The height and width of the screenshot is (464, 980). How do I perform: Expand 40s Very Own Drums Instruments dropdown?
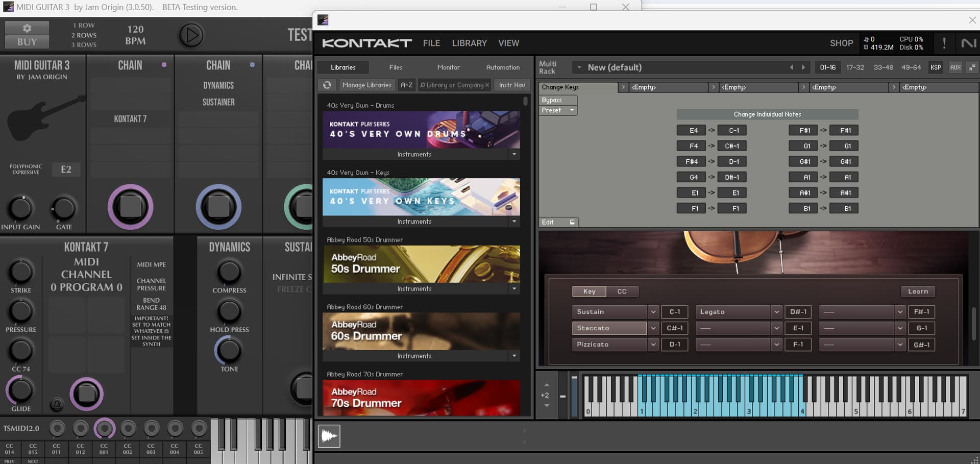pyautogui.click(x=514, y=154)
